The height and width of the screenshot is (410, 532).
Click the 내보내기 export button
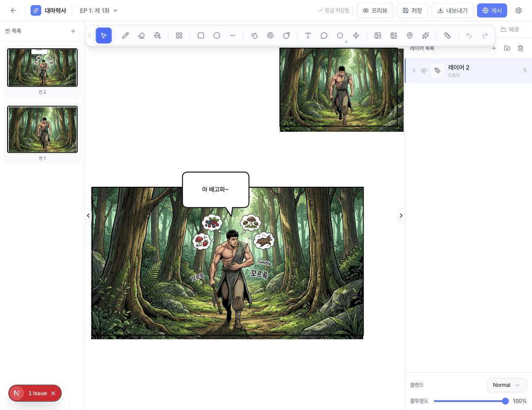[453, 10]
